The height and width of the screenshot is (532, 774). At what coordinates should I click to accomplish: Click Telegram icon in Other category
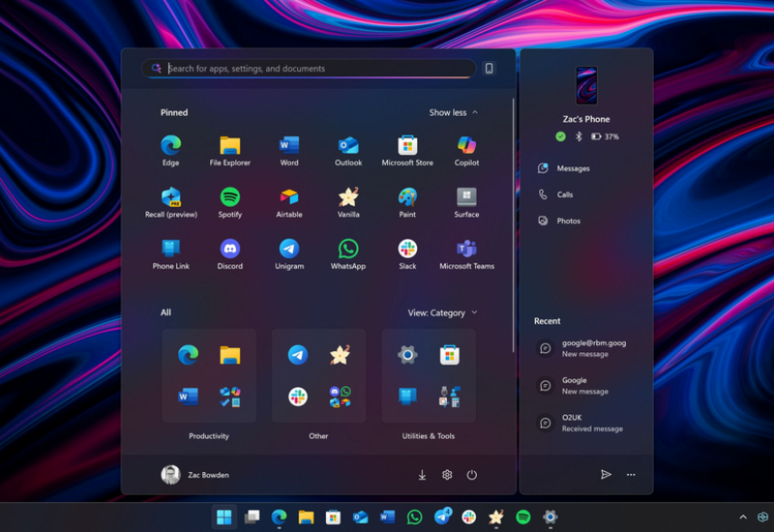298,355
